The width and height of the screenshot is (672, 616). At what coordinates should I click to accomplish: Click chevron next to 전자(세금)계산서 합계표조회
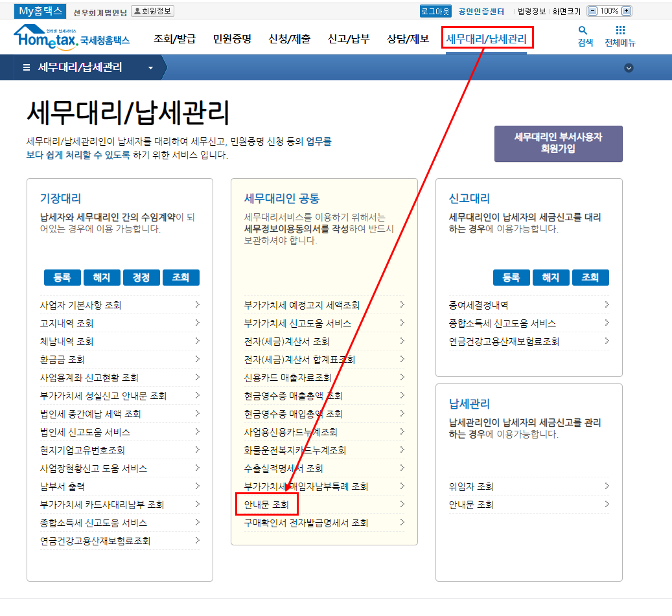point(402,359)
